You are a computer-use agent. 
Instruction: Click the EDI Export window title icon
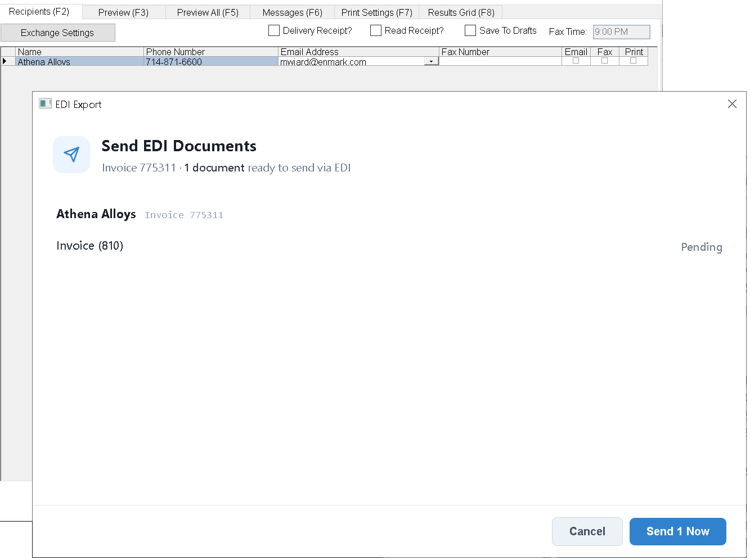click(45, 104)
